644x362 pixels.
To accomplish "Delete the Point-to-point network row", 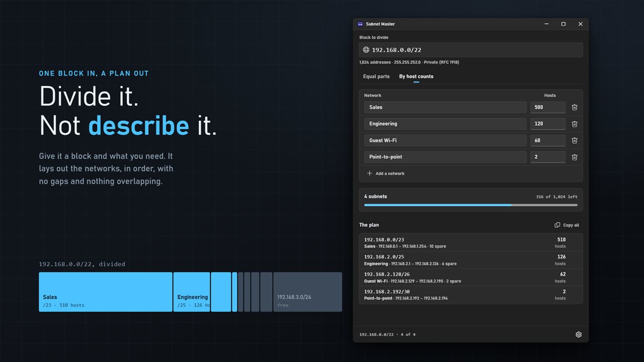I will click(575, 157).
